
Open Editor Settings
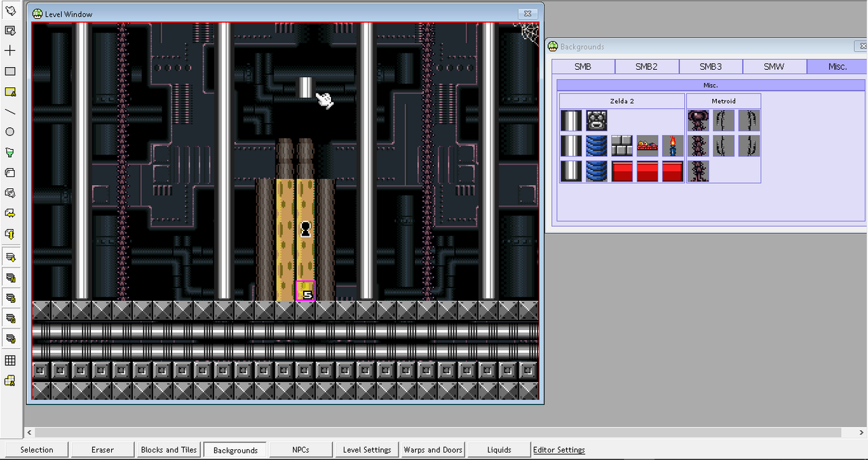(559, 450)
